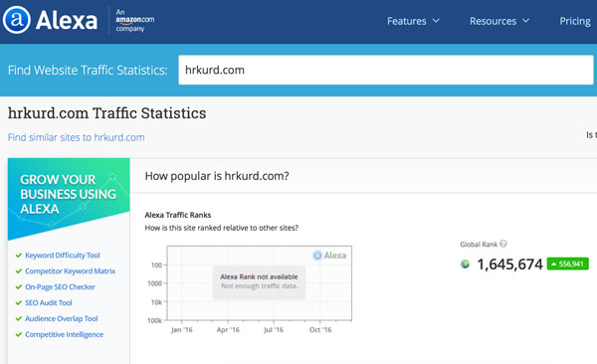Expand the Features dropdown chevron
Viewport: 597px width, 364px height.
coord(436,21)
